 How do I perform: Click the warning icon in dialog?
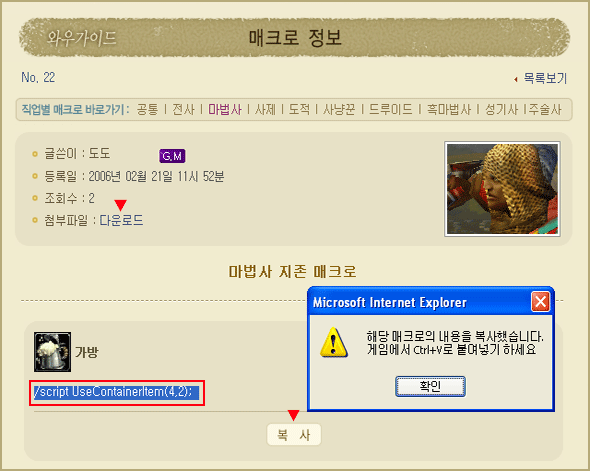click(334, 343)
